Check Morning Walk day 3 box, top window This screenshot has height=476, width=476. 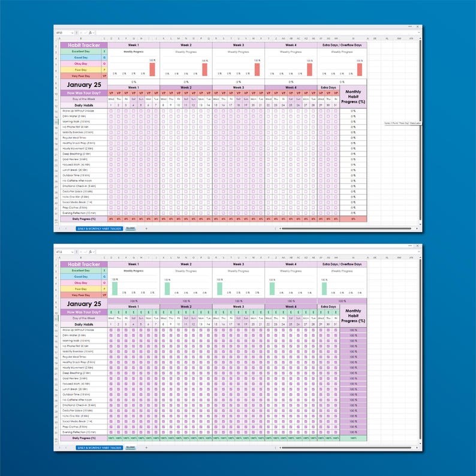pos(126,122)
